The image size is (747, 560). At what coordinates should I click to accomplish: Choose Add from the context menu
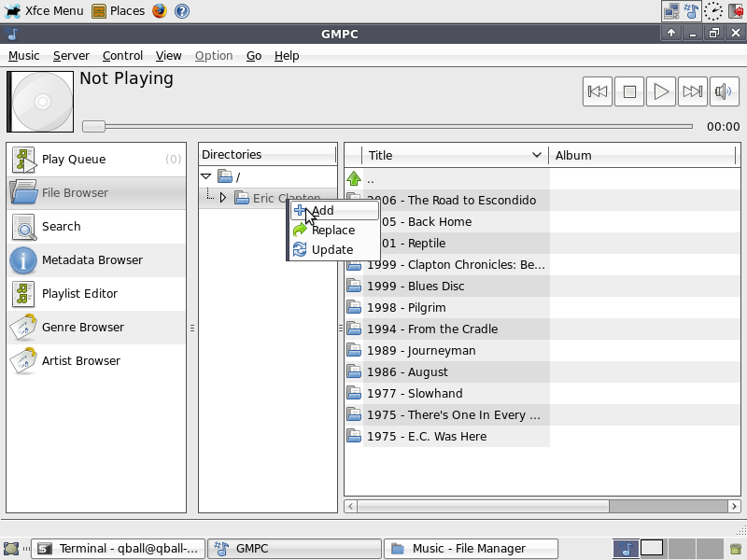pyautogui.click(x=334, y=211)
